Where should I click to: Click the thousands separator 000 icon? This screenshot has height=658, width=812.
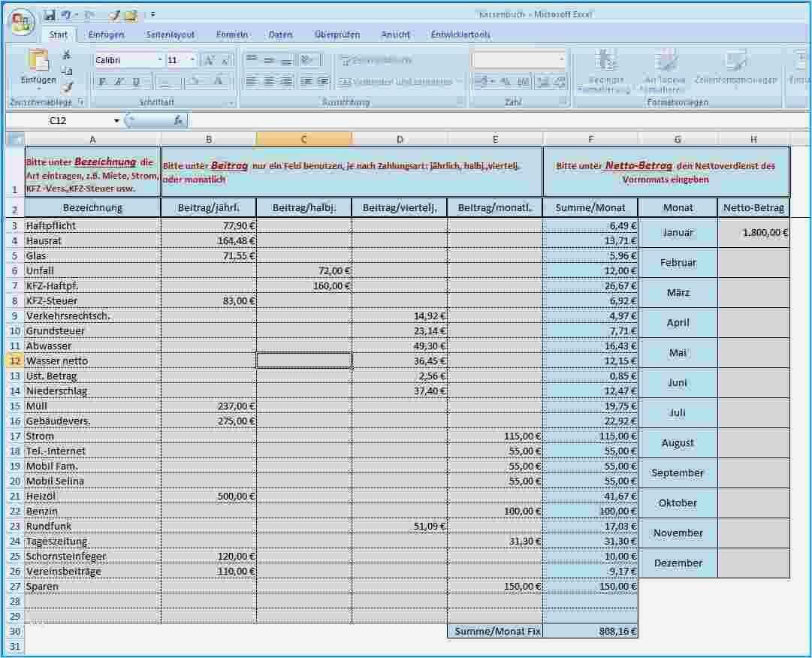click(x=524, y=82)
